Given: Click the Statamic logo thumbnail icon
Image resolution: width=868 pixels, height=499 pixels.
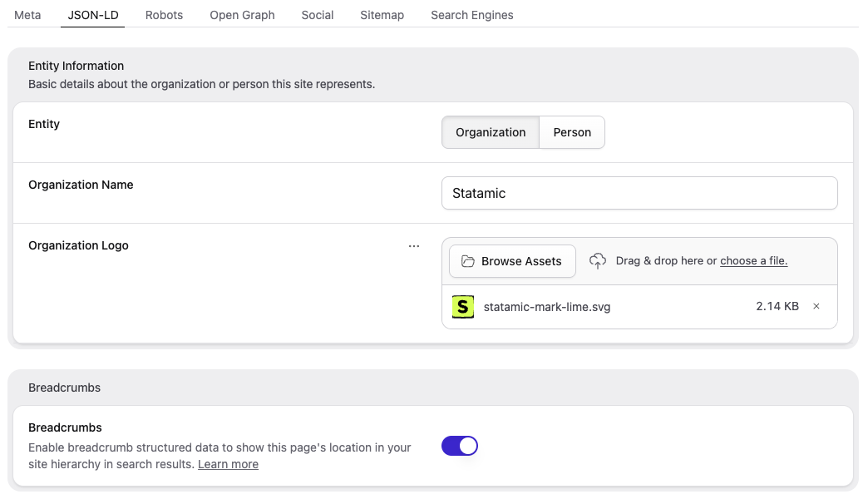Looking at the screenshot, I should pos(462,306).
